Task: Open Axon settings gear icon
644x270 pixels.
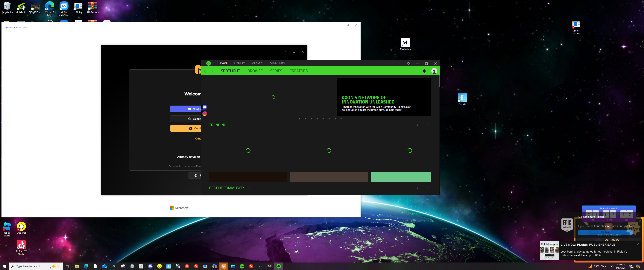Action: click(x=408, y=63)
